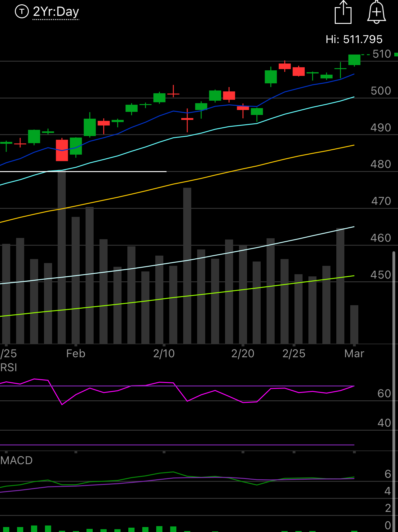Tap the latest green candle near 510
The width and height of the screenshot is (398, 532).
[354, 60]
